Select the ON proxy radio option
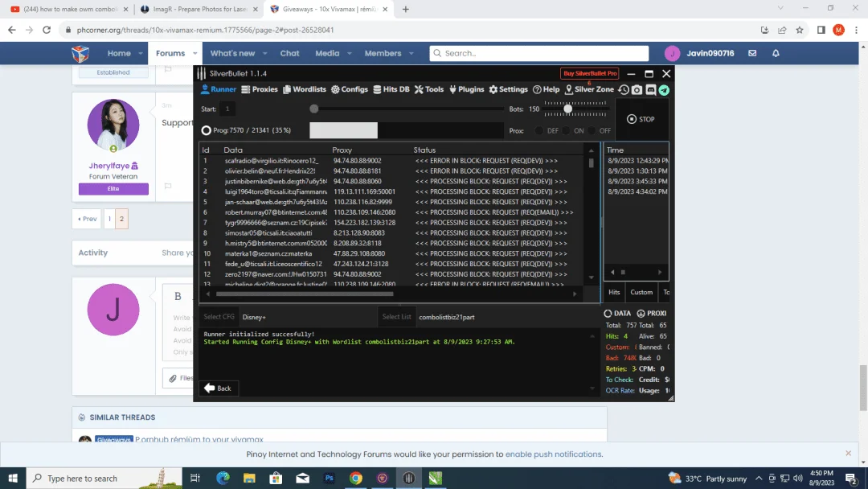Screen dimensions: 868x489 (x=566, y=131)
